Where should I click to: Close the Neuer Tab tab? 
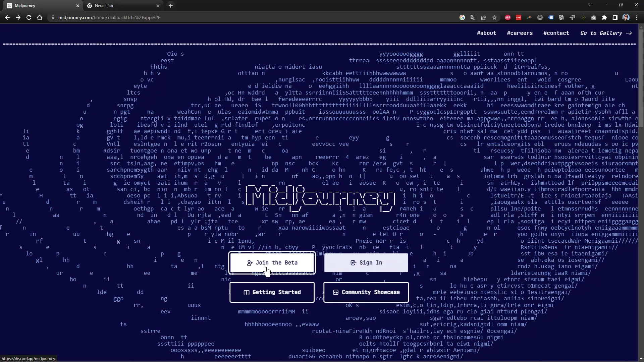tap(158, 6)
